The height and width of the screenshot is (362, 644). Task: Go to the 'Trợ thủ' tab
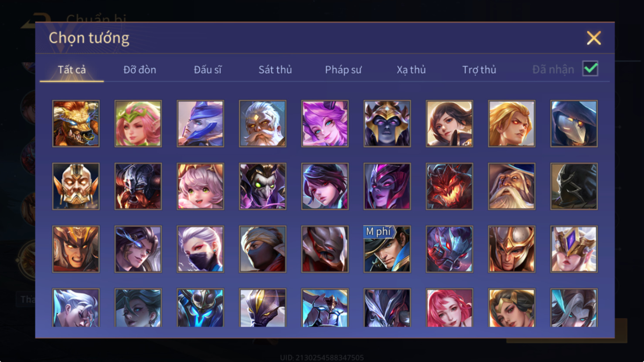coord(479,70)
